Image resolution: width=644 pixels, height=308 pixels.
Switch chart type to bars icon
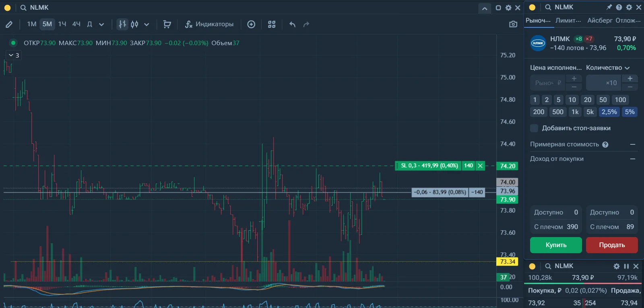pos(122,24)
